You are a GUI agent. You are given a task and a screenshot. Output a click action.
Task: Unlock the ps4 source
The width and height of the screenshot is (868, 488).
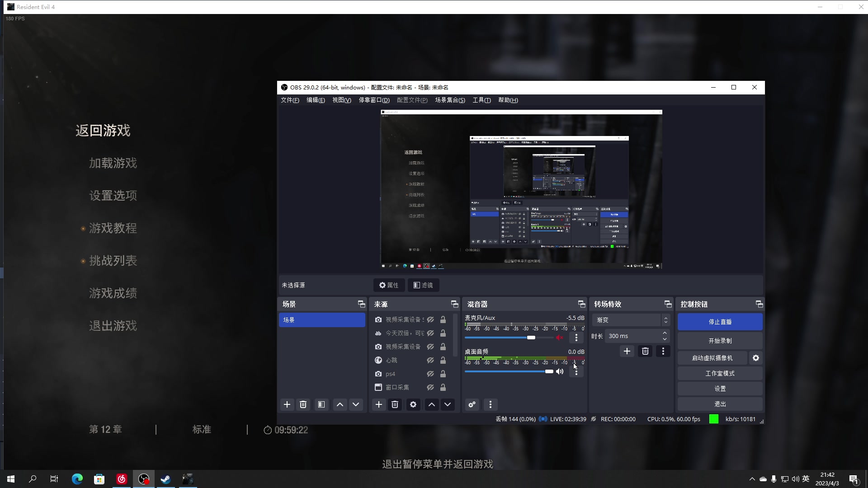pos(443,374)
